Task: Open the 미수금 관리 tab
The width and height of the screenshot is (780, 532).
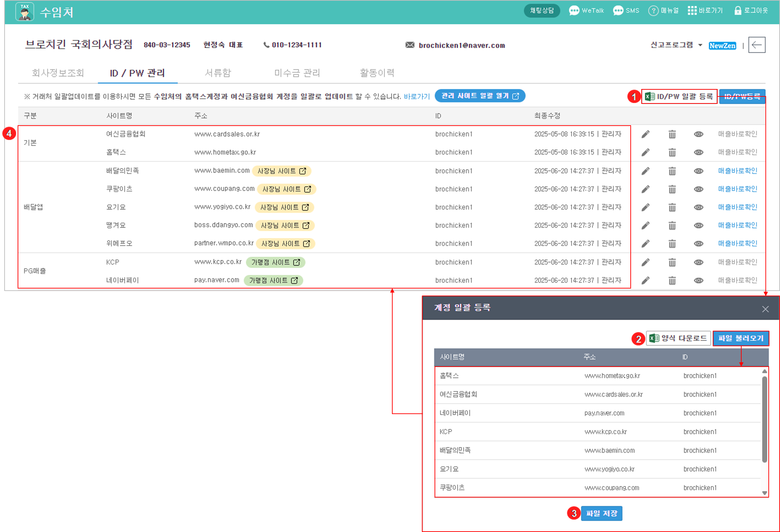Action: pos(297,73)
